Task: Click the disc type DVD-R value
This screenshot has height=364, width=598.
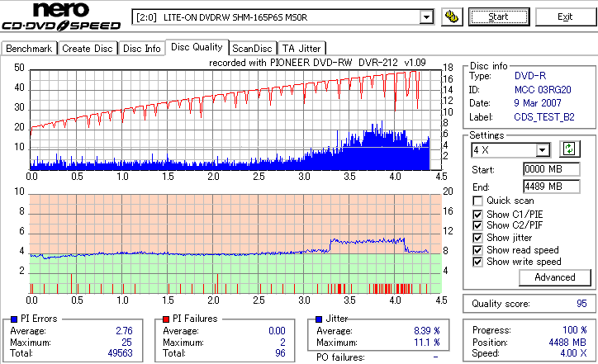Action: [x=530, y=76]
